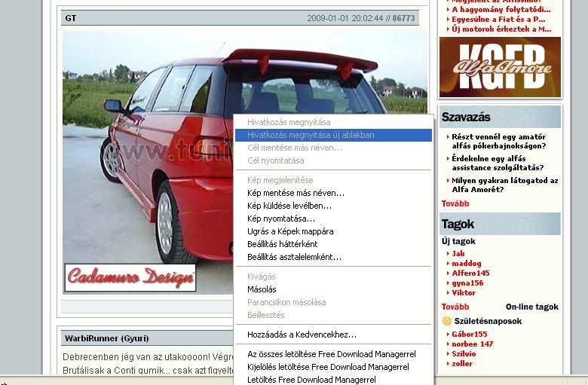This screenshot has height=385, width=588.
Task: Open member profile 'maddog'
Action: coord(467,263)
